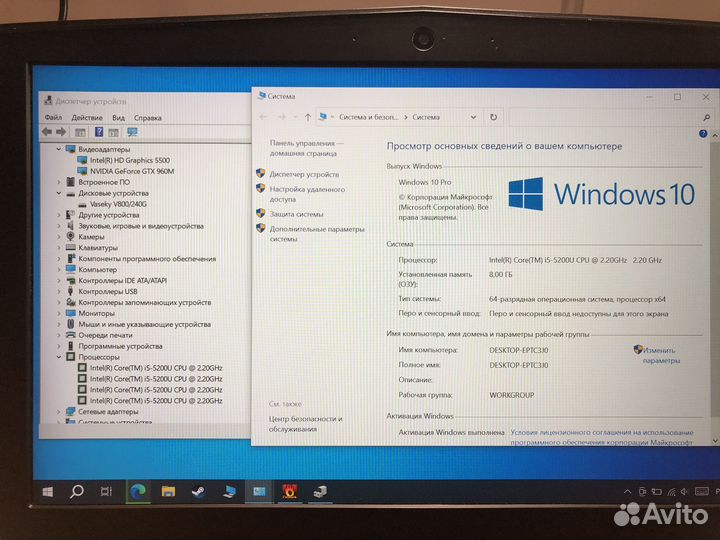The height and width of the screenshot is (540, 720).
Task: Click Изменить параметры link
Action: (x=660, y=355)
